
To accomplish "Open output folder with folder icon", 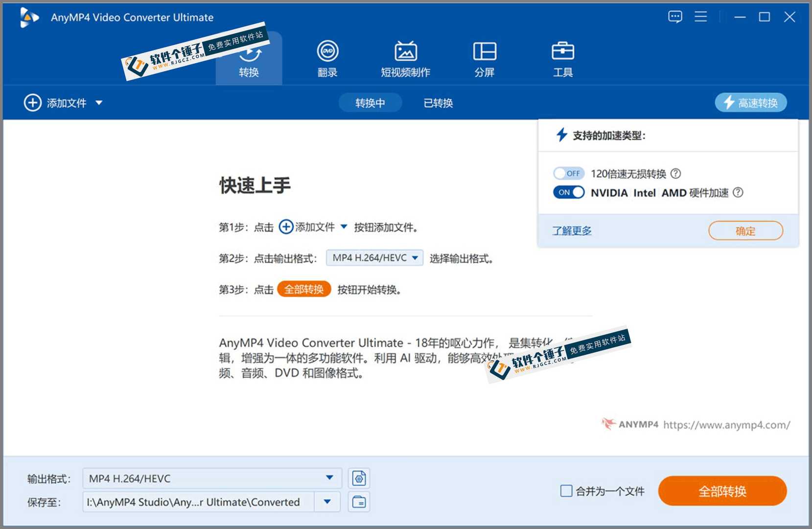I will tap(359, 502).
